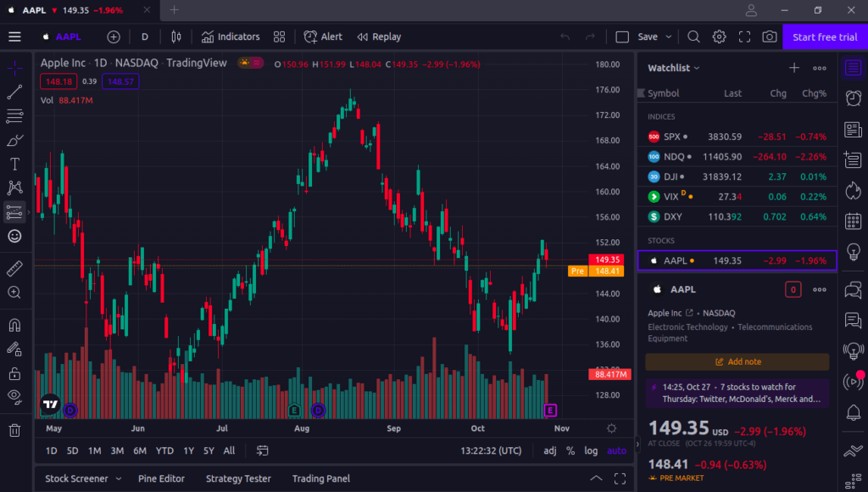Remove drawings with the trash icon

(15, 430)
